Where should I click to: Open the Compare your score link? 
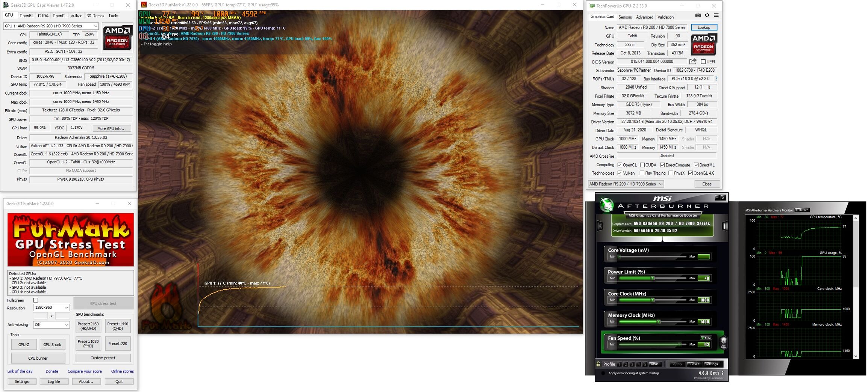(85, 371)
